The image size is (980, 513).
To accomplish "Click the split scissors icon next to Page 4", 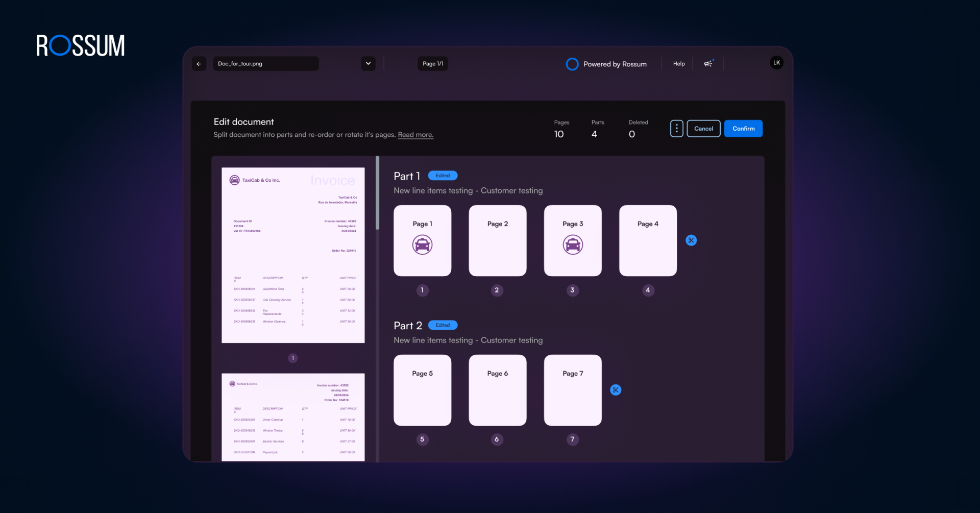I will [x=691, y=240].
